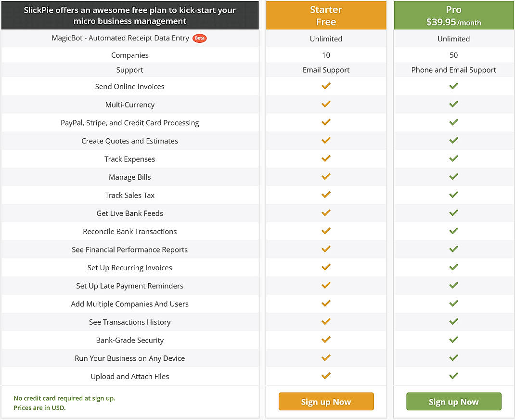This screenshot has height=420, width=515.
Task: Click the orange checkmark for Get Live Bank Feeds
Action: (x=326, y=213)
